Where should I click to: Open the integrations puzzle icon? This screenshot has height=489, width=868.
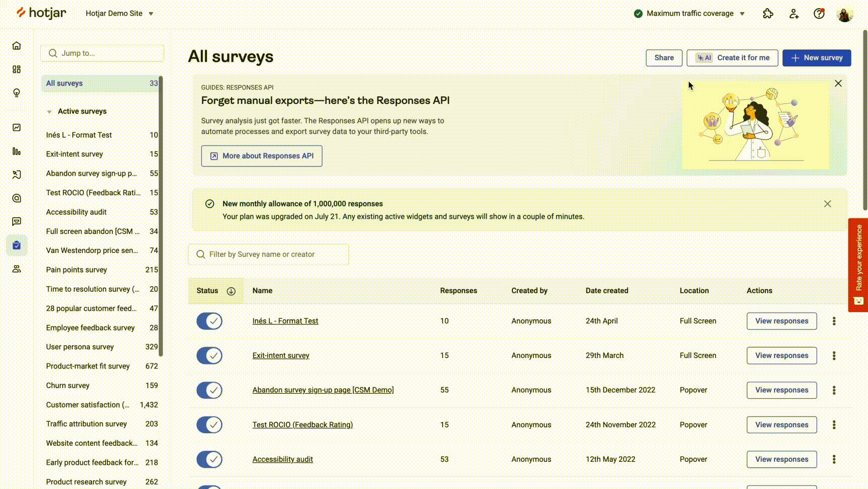[x=768, y=14]
